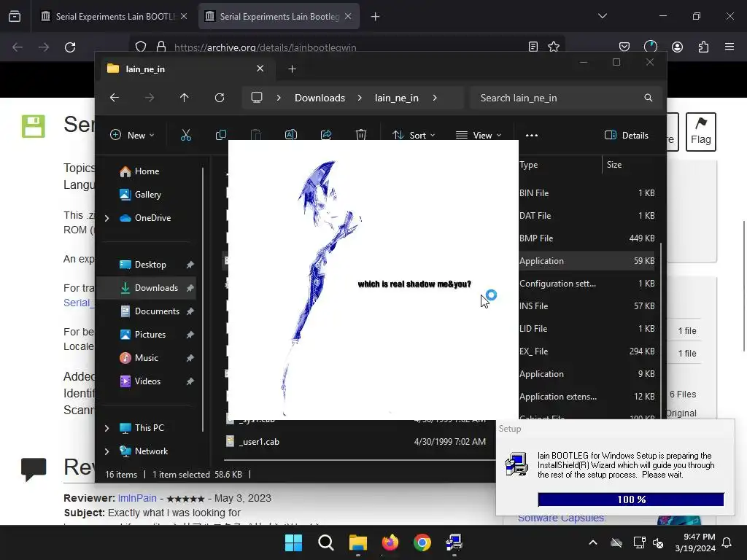Add a new File Explorer tab
Screen dimensions: 747x560
point(292,69)
